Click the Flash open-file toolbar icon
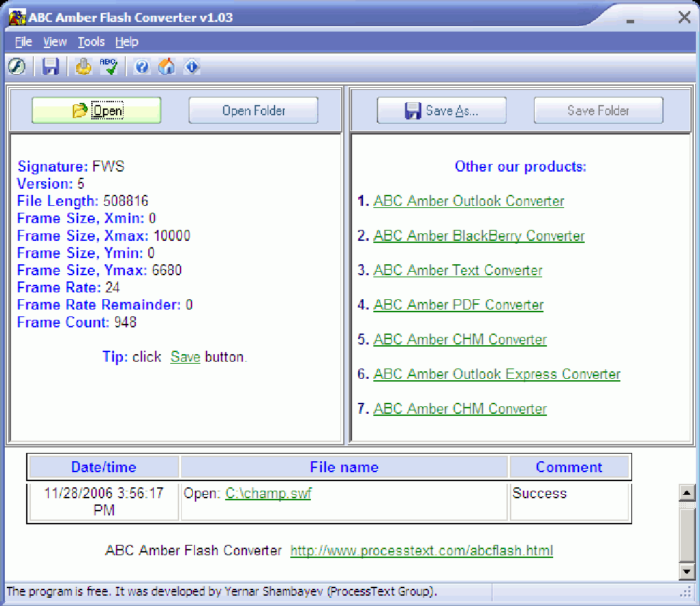The width and height of the screenshot is (700, 606). click(x=17, y=67)
